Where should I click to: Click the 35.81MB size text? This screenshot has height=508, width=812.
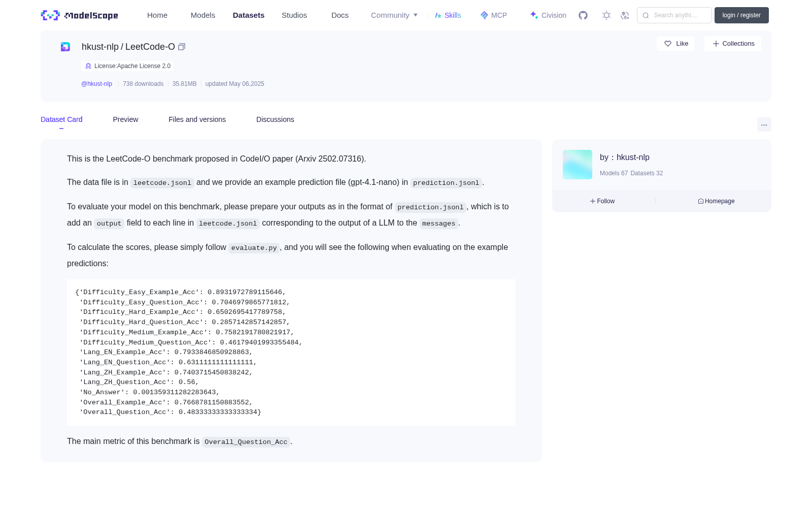point(184,84)
